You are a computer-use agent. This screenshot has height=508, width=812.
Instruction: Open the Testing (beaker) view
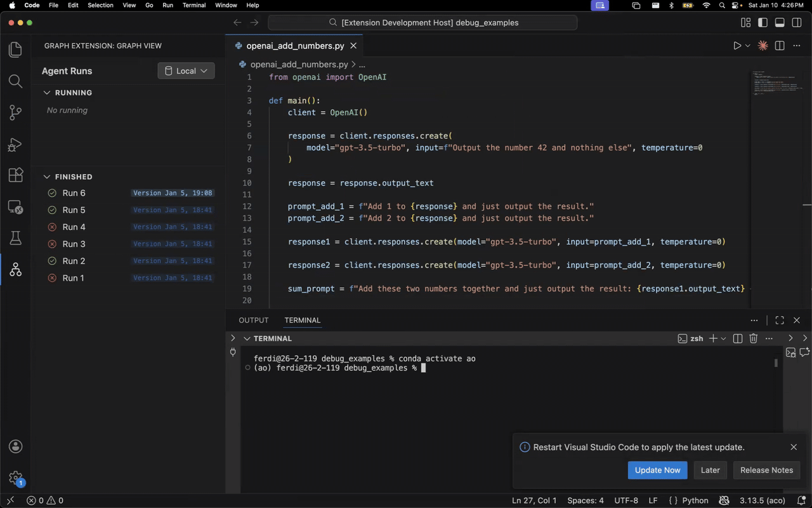point(15,237)
